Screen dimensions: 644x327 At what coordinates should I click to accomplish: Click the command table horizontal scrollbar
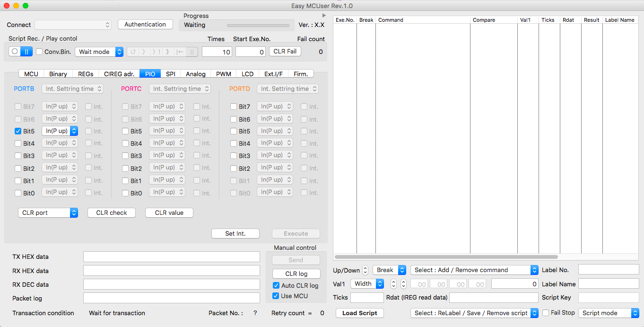click(446, 257)
